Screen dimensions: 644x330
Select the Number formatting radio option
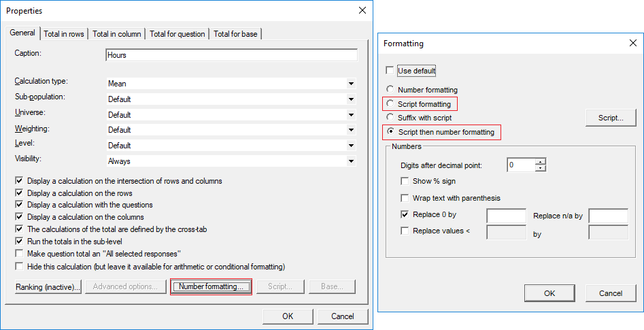click(x=390, y=90)
